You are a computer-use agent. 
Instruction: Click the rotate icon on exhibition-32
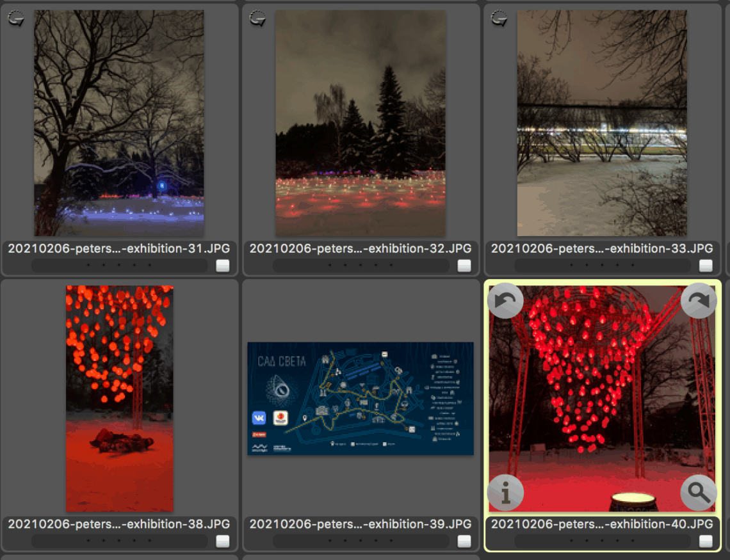257,18
